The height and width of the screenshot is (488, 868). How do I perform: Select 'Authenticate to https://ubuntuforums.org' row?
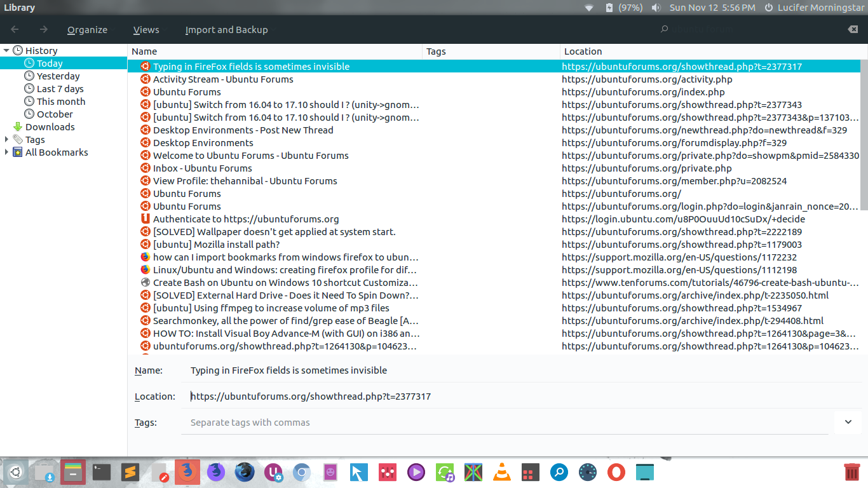coord(494,219)
